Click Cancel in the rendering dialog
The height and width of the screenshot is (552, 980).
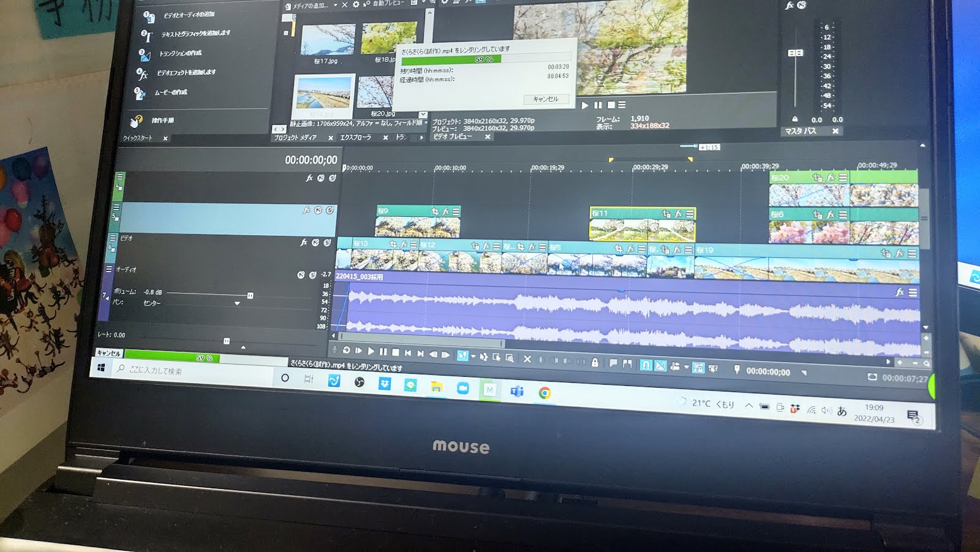546,99
